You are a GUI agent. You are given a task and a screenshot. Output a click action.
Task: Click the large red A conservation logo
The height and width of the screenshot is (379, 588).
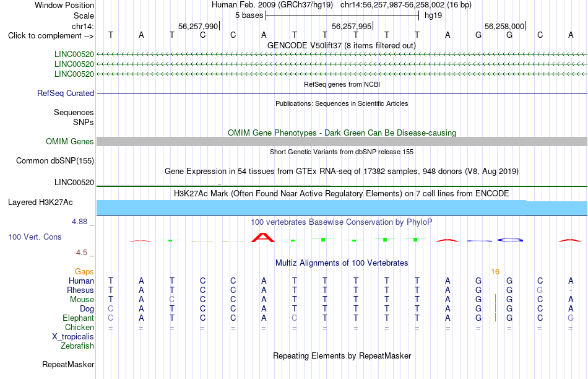[x=263, y=238]
